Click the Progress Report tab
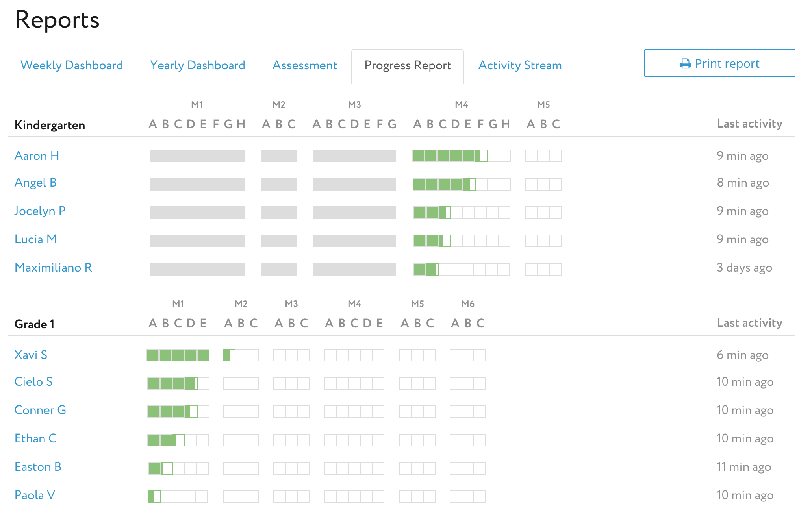Viewport: 812px width, 518px height. (x=408, y=65)
